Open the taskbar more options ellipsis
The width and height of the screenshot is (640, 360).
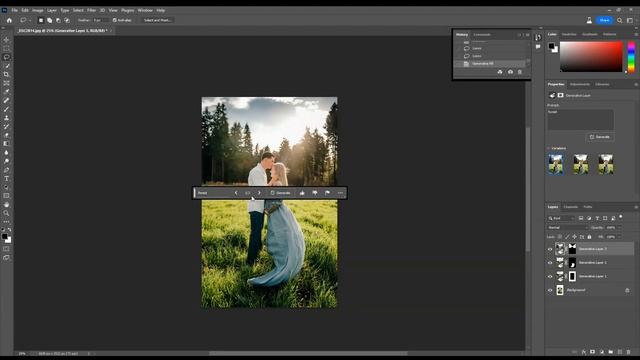click(x=340, y=193)
